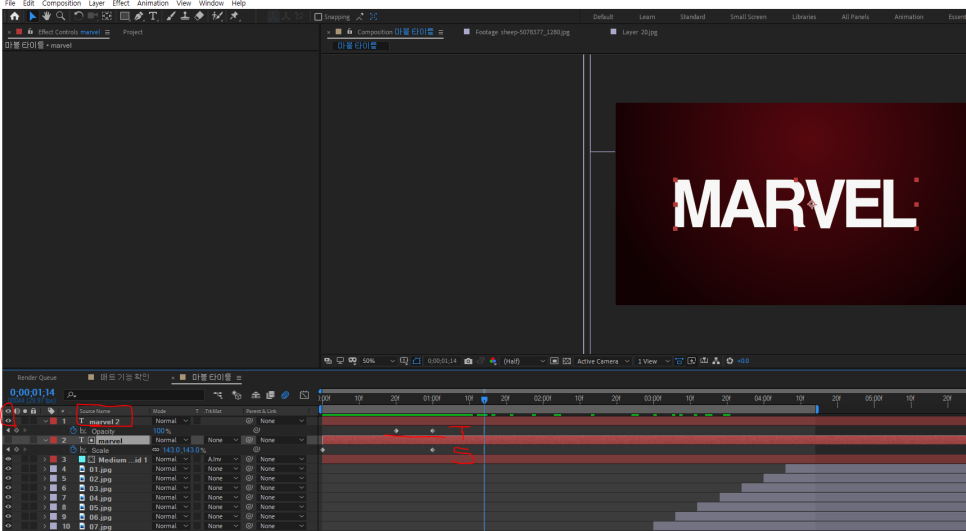Open the Active Camera dropdown
The image size is (966, 531).
tap(603, 361)
